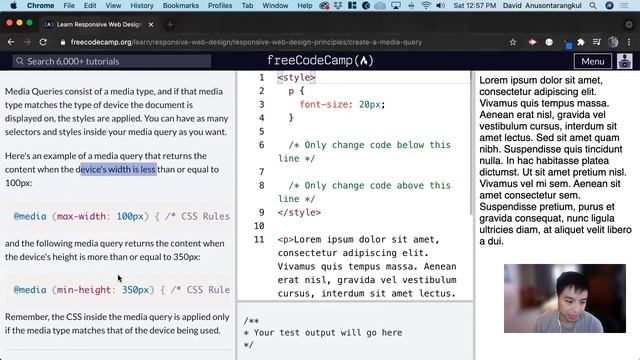The image size is (640, 360).
Task: Reload the current page
Action: [43, 42]
